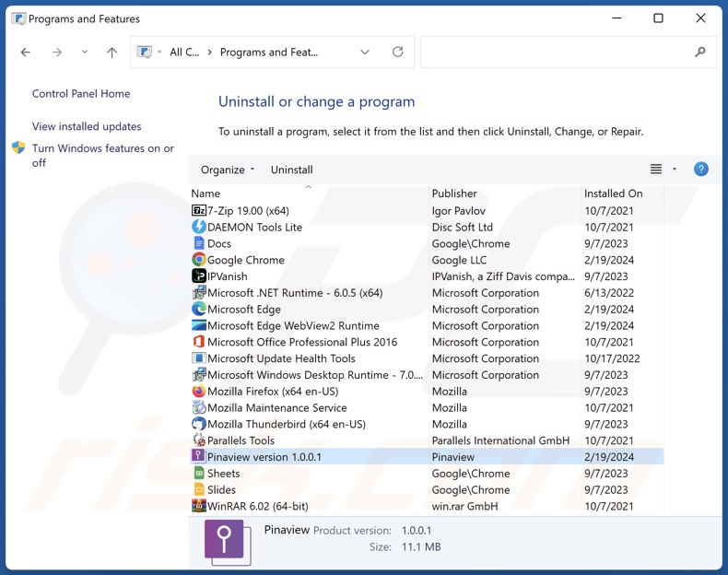
Task: Select the Pinaview version 1.0.0.1 row
Action: pos(428,457)
